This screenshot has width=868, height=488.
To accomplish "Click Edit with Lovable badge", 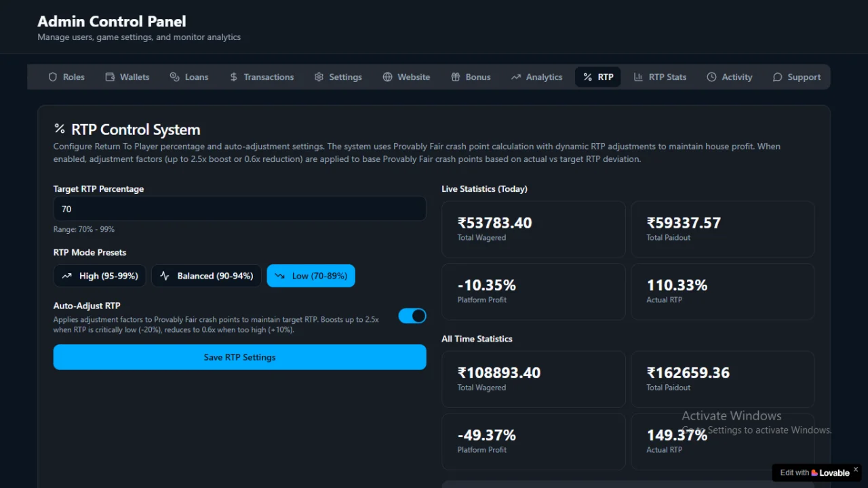I will (814, 472).
